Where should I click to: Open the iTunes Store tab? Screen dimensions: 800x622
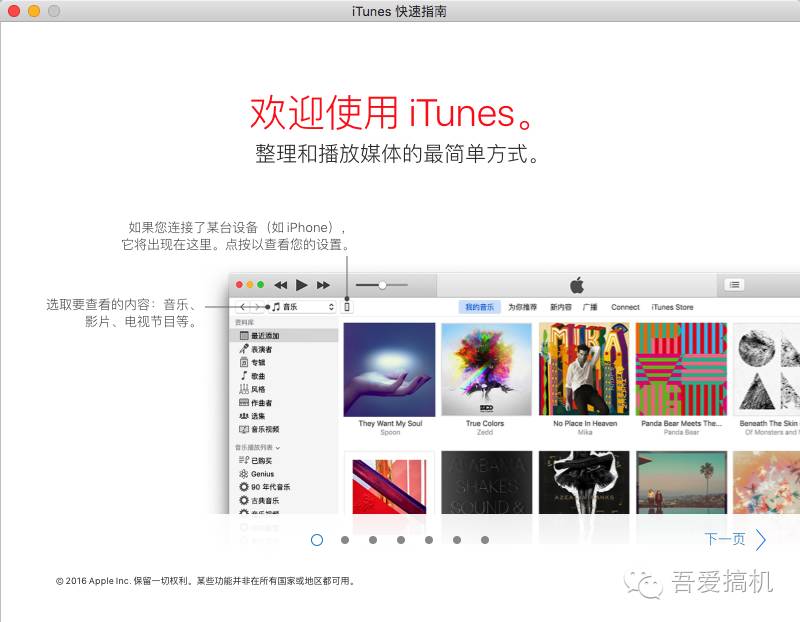pos(673,306)
